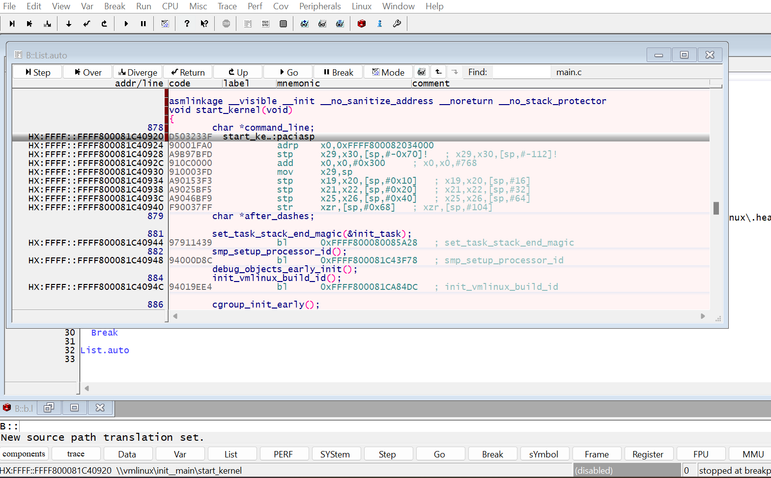This screenshot has width=771, height=478.
Task: Click Up button in List window
Action: (238, 72)
